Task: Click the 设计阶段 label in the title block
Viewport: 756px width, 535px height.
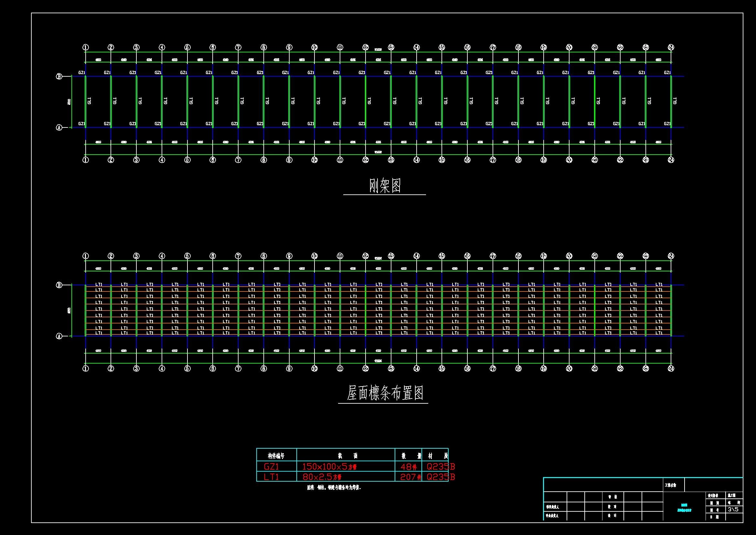Action: click(713, 496)
